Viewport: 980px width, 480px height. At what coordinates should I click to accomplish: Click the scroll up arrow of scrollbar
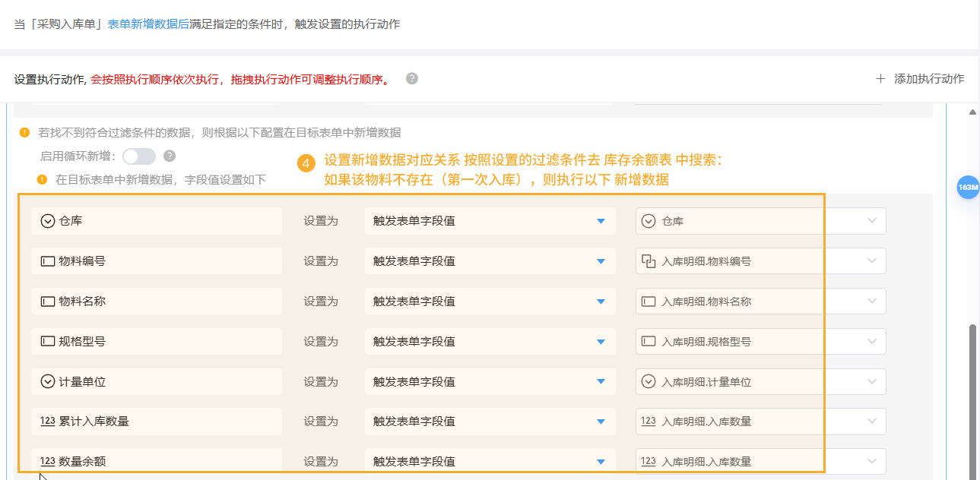pos(972,112)
